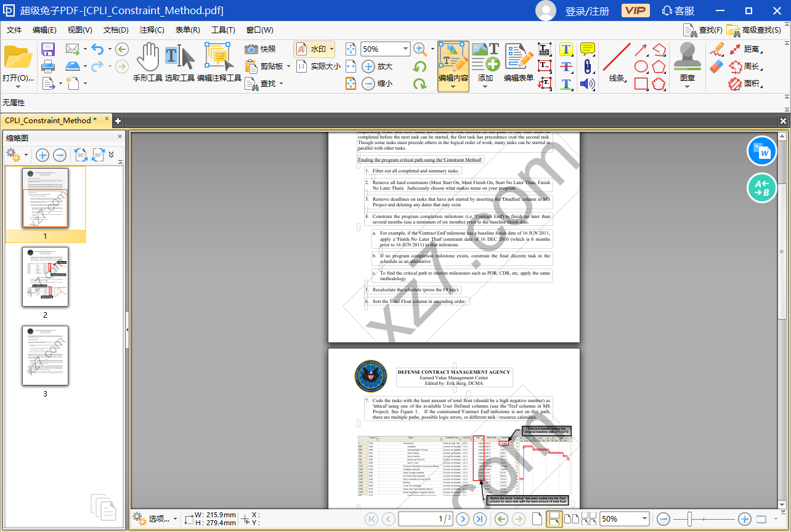Select the Eraser tool
The width and height of the screenshot is (791, 532).
pyautogui.click(x=716, y=66)
